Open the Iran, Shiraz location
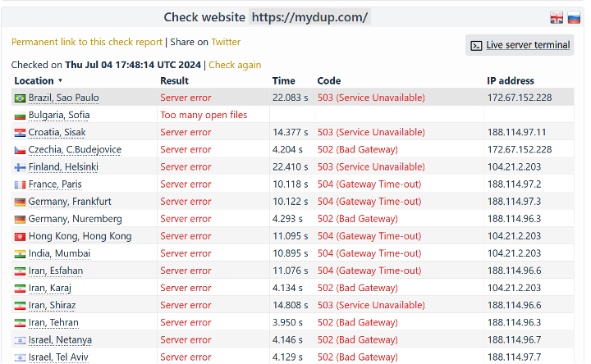The image size is (591, 364). pyautogui.click(x=52, y=305)
